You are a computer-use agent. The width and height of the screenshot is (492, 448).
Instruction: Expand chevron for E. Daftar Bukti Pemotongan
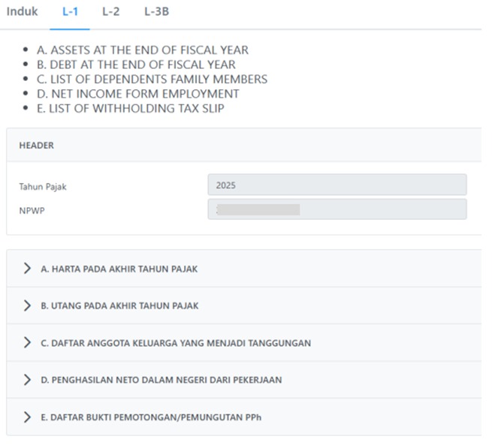tap(28, 416)
